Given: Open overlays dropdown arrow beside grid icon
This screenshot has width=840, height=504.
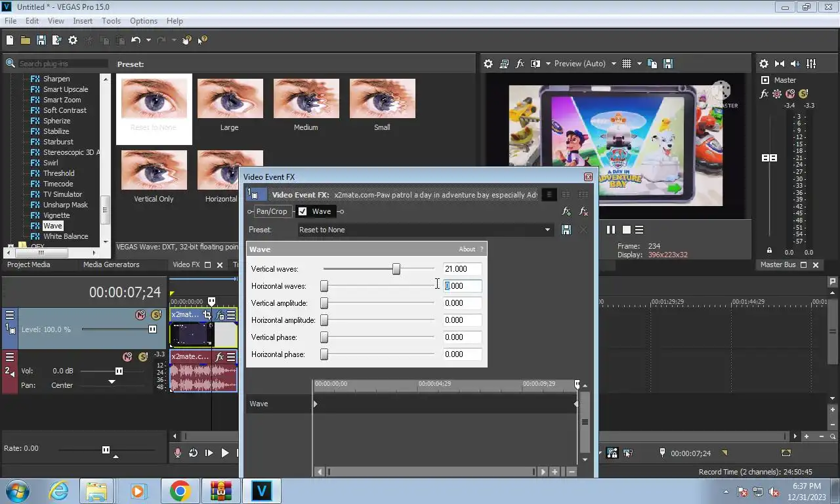Looking at the screenshot, I should (x=639, y=64).
